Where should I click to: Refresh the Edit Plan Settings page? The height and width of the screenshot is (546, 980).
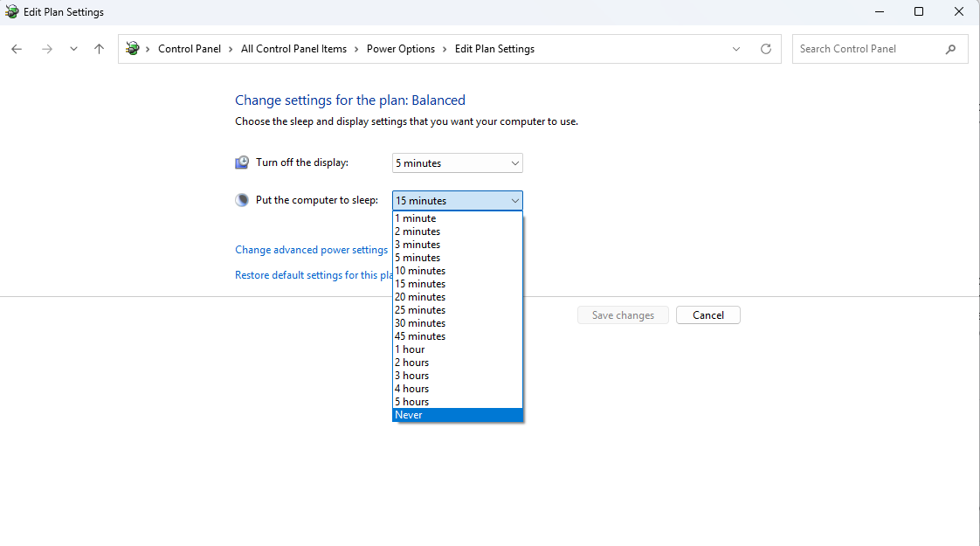point(766,49)
